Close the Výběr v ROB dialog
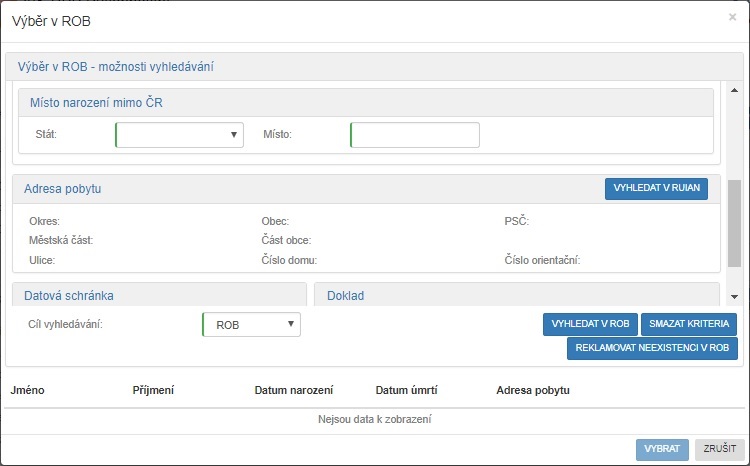Viewport: 750px width, 466px height. (732, 17)
